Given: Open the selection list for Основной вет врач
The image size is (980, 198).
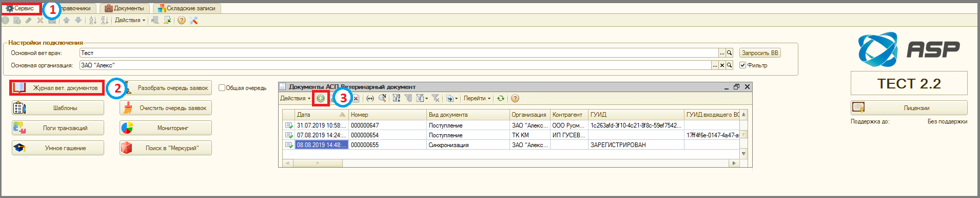Looking at the screenshot, I should tap(722, 53).
